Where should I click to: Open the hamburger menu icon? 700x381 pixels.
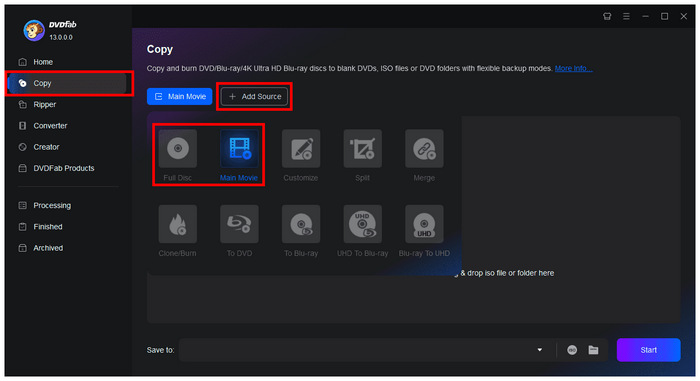pos(626,17)
